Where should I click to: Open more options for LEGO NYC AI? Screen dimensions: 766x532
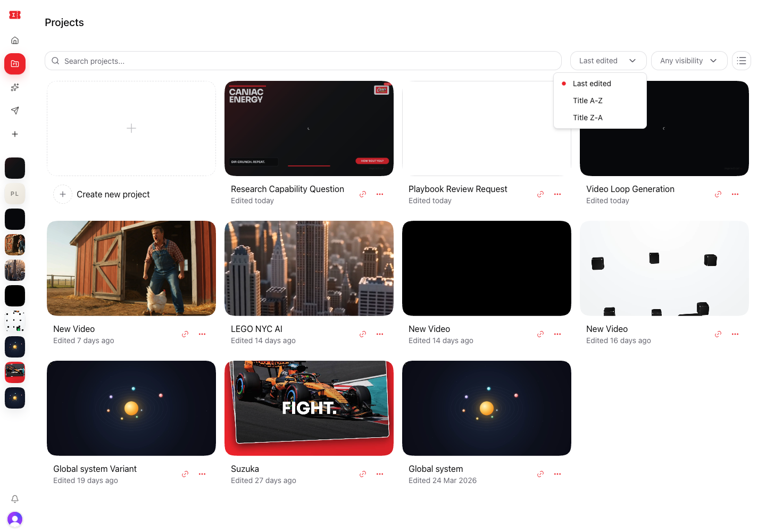tap(380, 334)
